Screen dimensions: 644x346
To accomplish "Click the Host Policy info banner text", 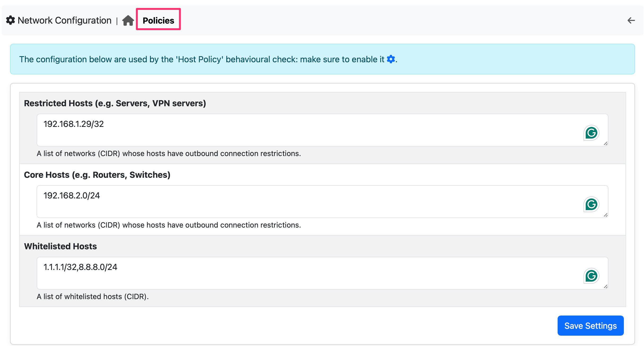I will coord(208,59).
